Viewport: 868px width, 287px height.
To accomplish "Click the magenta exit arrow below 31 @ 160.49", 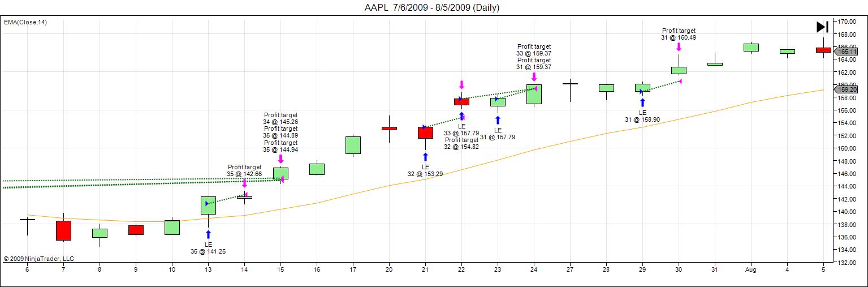I will click(x=679, y=46).
